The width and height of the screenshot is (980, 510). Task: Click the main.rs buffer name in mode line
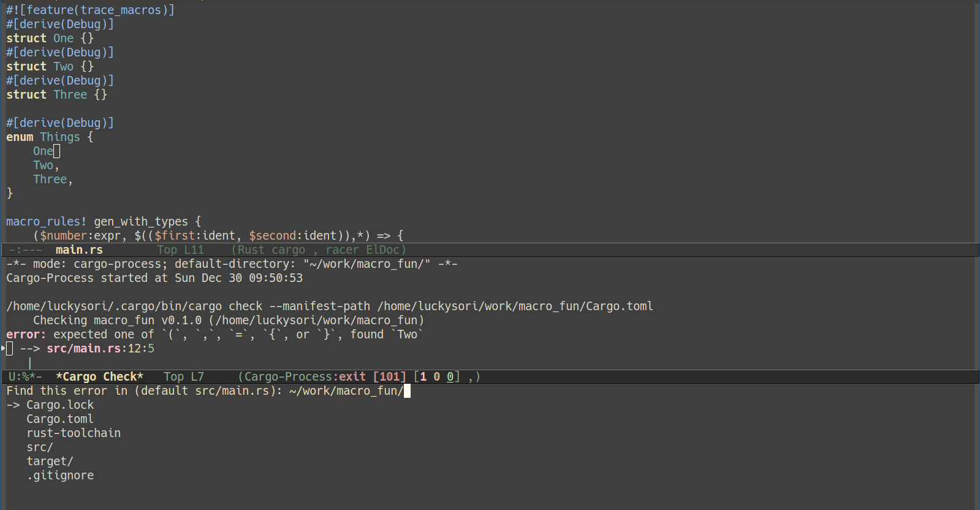click(x=79, y=250)
